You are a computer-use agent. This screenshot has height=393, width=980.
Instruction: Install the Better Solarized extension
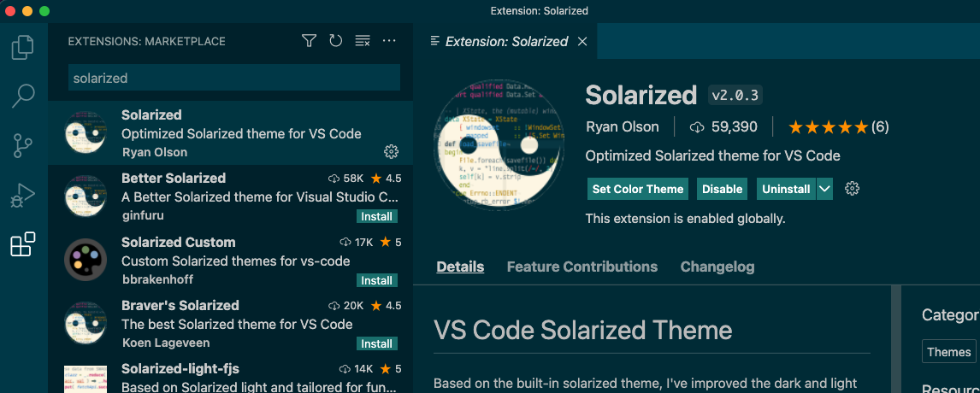click(x=377, y=217)
